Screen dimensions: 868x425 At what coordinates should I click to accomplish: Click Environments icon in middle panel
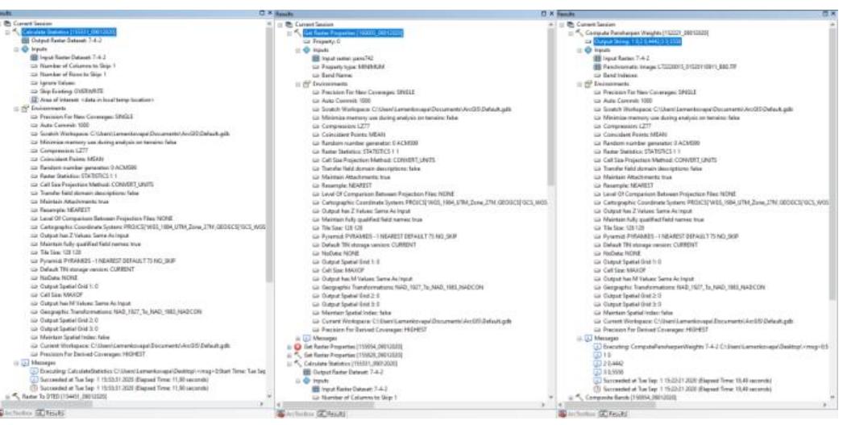pos(307,84)
